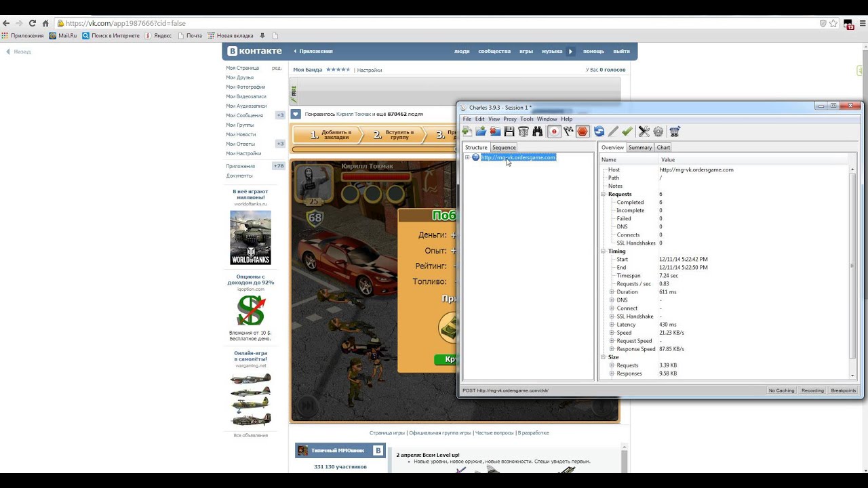Open the Window menu in Charles
This screenshot has height=488, width=868.
[x=547, y=119]
